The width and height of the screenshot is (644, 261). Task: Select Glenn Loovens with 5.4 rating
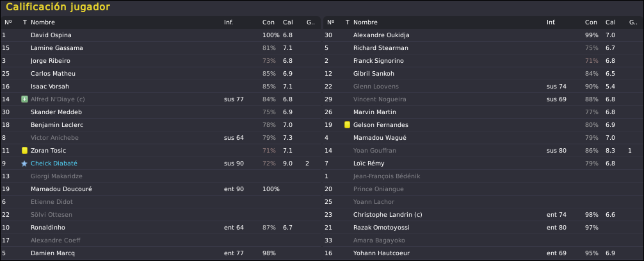pos(483,87)
